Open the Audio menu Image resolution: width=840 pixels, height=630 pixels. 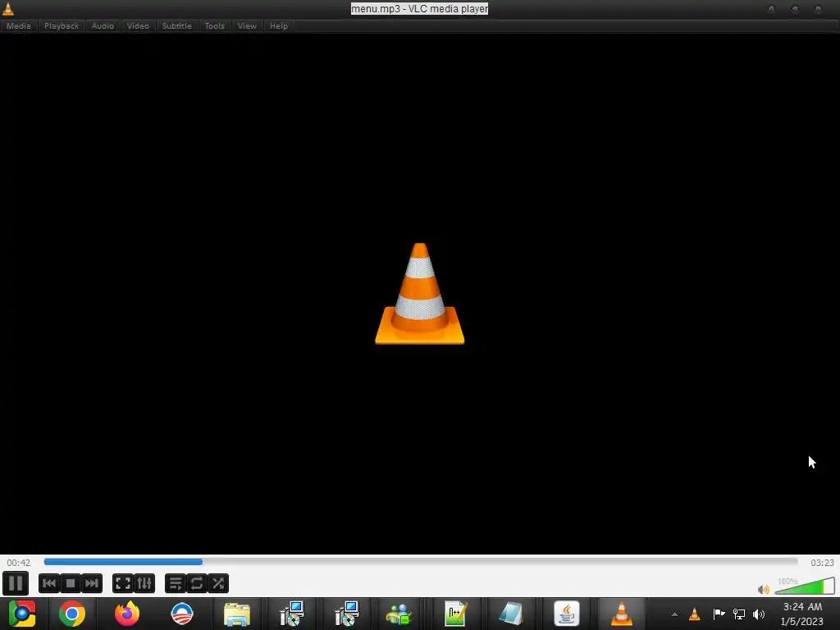[x=103, y=25]
